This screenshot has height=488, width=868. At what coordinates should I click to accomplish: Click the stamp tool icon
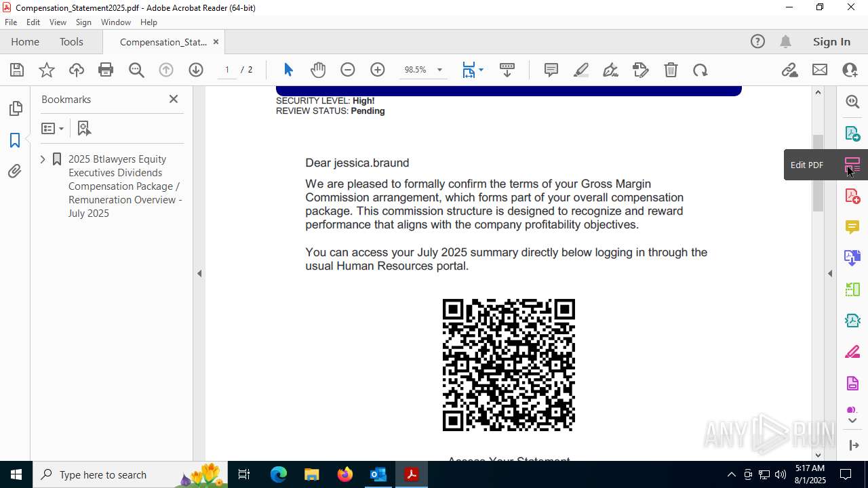tap(641, 70)
